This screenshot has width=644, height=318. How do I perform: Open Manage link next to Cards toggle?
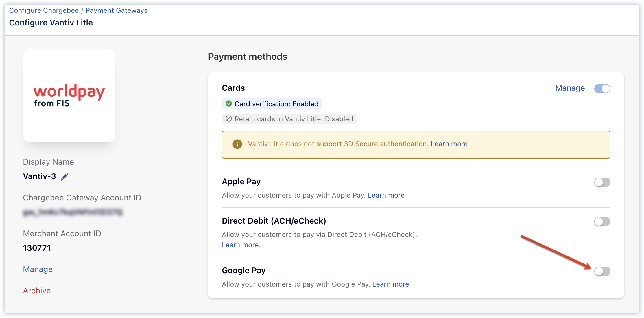click(570, 88)
